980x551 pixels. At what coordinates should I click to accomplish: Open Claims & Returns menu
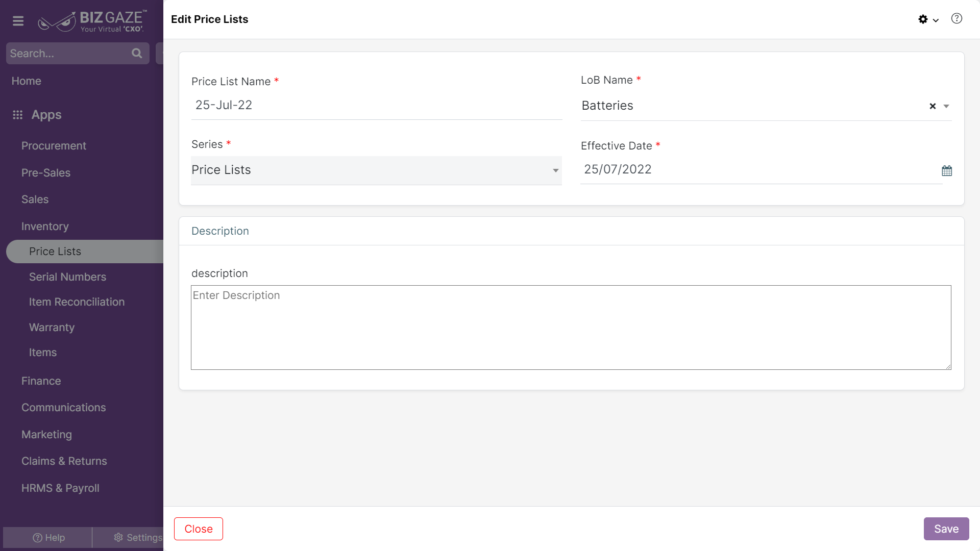coord(64,461)
